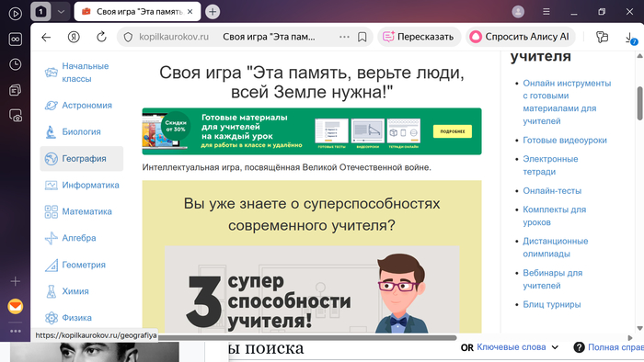This screenshot has height=362, width=644.
Task: Open Онлайн-тесты link
Action: pos(552,190)
